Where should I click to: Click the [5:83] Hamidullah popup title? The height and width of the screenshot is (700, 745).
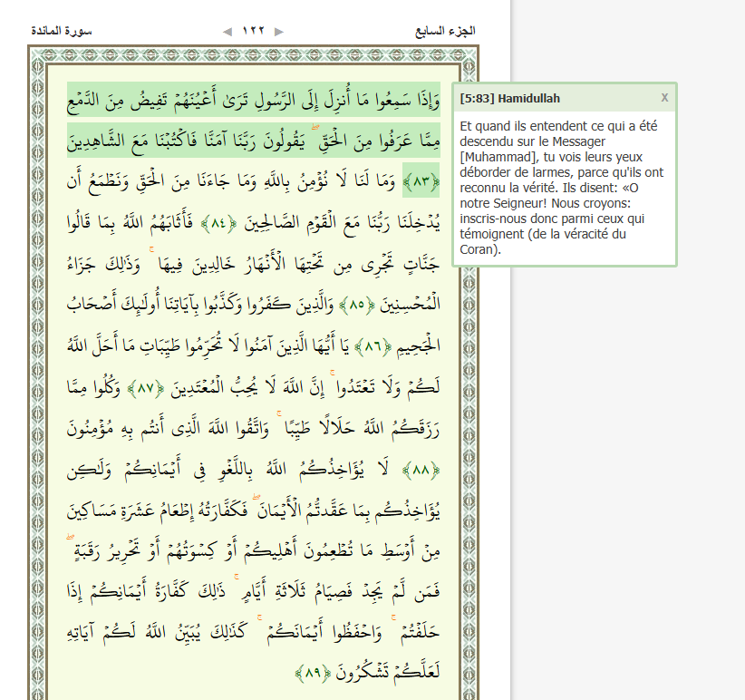(x=510, y=98)
